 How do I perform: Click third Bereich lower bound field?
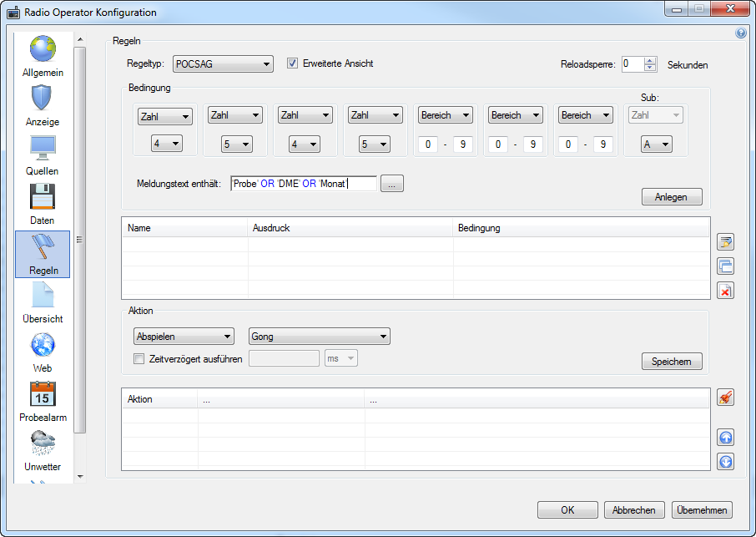(568, 144)
